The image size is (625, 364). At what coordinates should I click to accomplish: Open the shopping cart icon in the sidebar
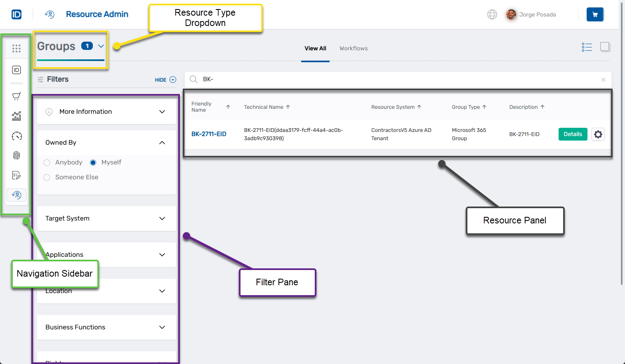click(17, 96)
